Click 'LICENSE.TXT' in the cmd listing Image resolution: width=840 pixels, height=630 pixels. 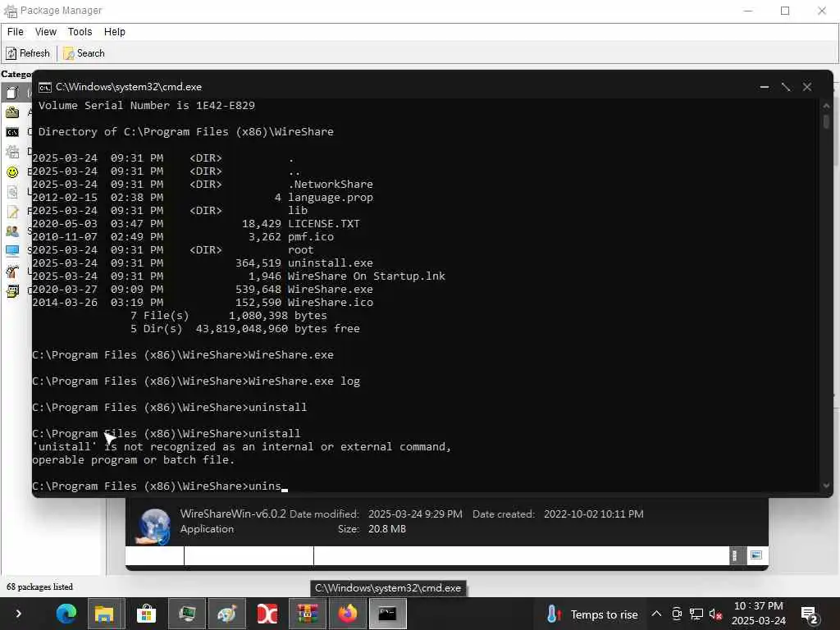tap(323, 224)
